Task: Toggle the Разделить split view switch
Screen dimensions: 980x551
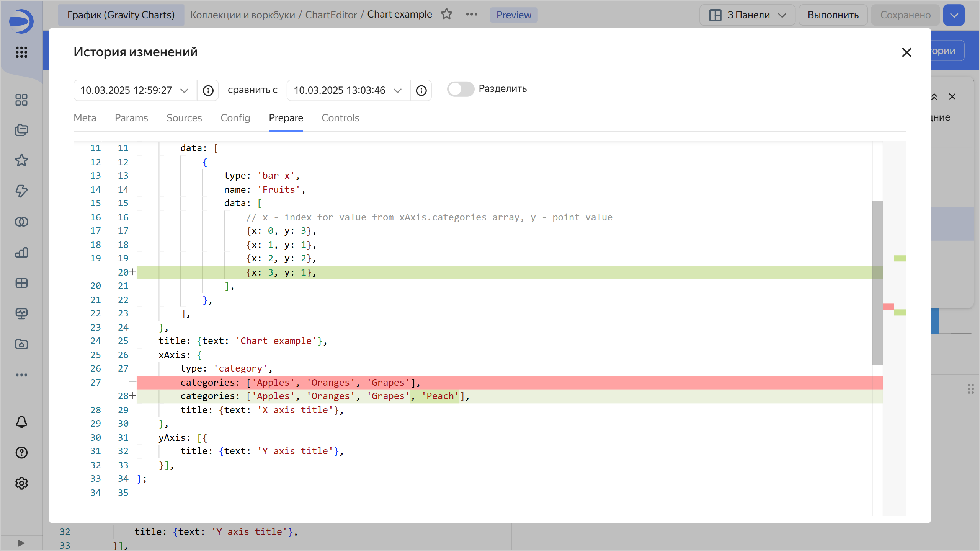Action: pos(461,89)
